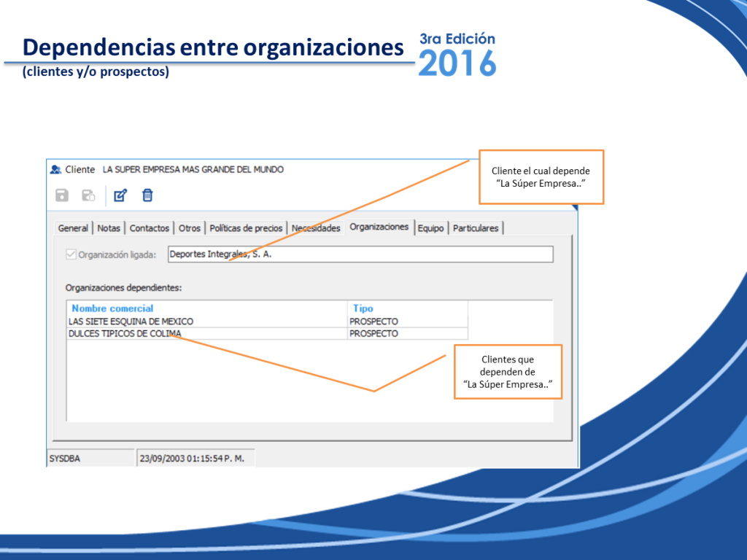The height and width of the screenshot is (560, 747).
Task: Select row LAS SIETE ESQUINA DE MEXICO
Action: [x=267, y=322]
